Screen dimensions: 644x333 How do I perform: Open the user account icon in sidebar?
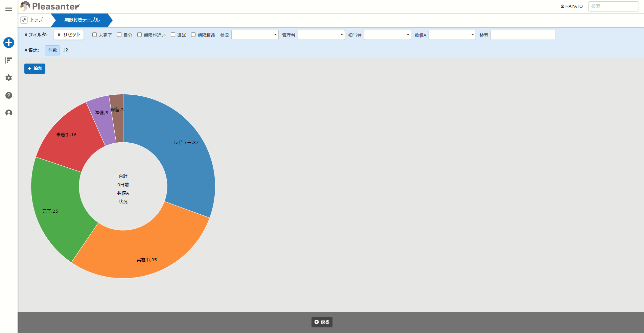9,113
